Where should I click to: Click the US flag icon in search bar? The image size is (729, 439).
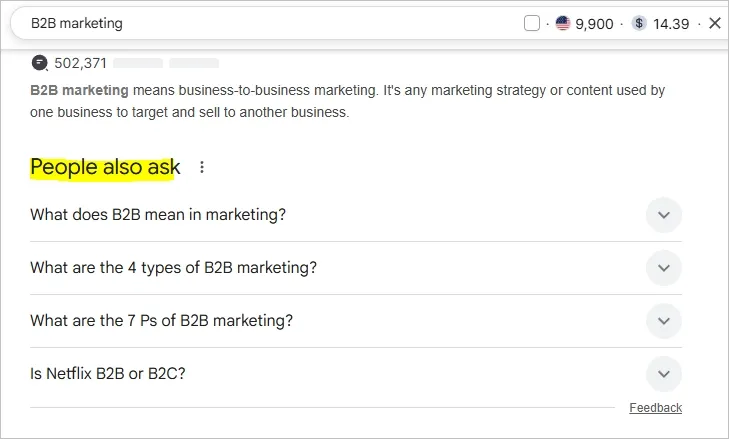point(563,23)
